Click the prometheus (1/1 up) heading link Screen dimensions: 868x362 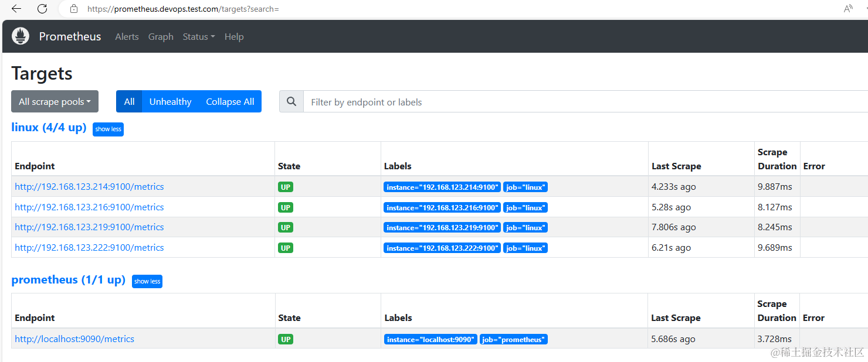click(x=69, y=279)
